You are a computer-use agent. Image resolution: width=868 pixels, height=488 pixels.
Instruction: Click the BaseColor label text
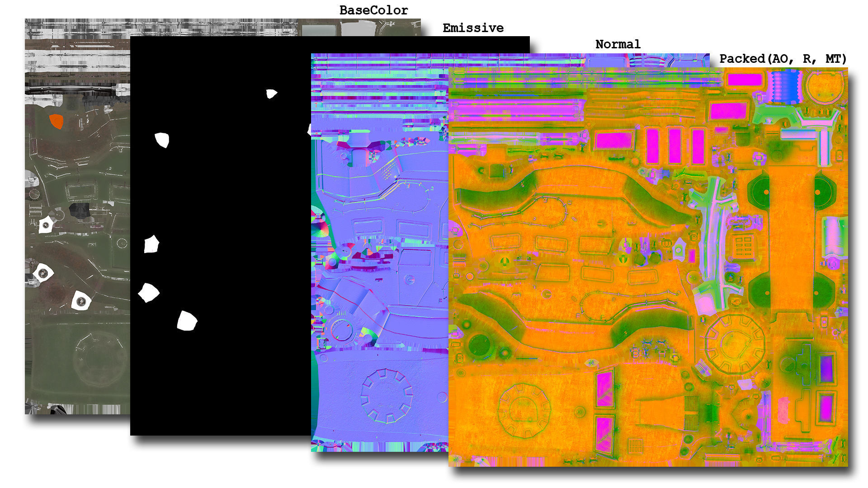(x=373, y=10)
